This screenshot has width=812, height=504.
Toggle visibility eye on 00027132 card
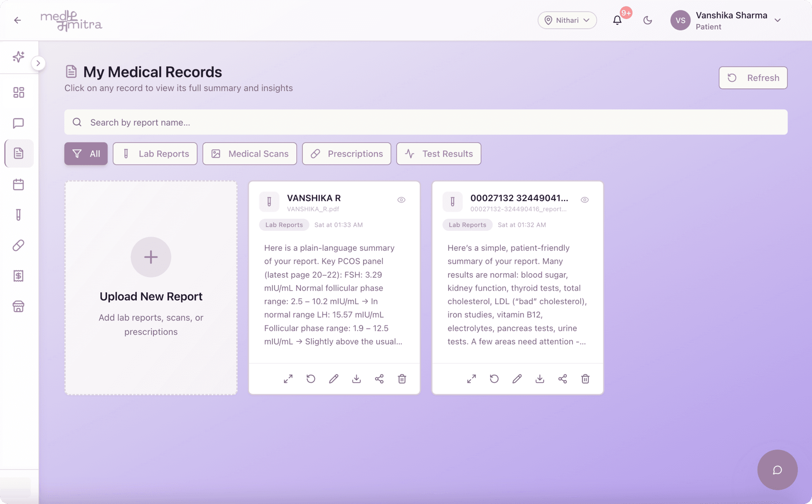click(x=584, y=200)
